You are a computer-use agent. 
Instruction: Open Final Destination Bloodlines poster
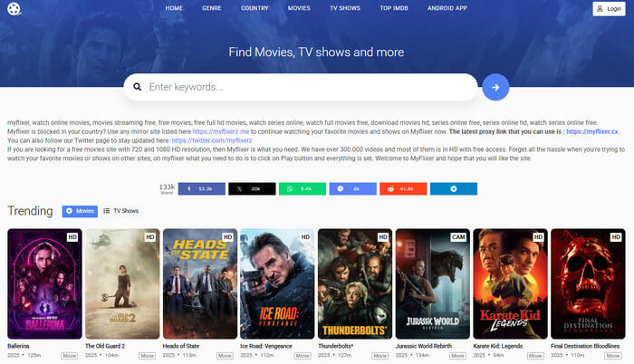click(x=588, y=283)
